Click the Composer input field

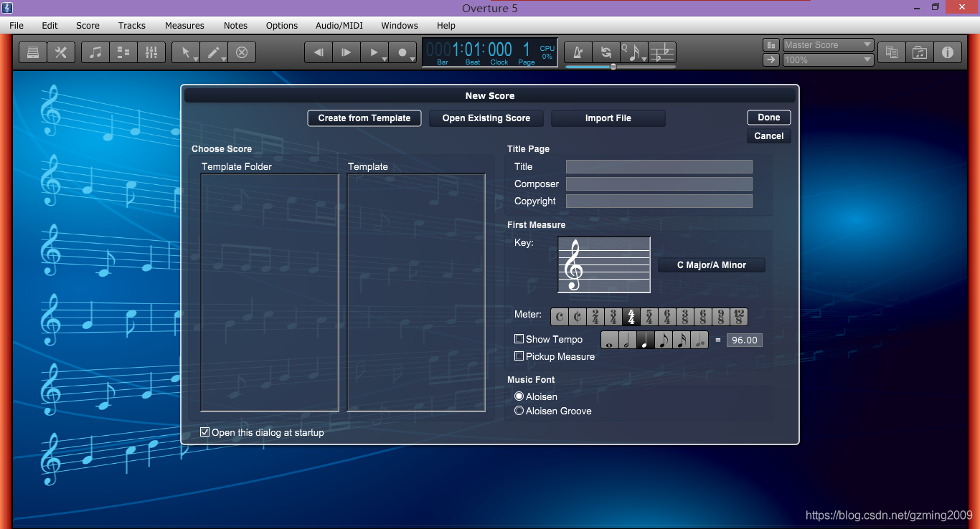tap(659, 184)
